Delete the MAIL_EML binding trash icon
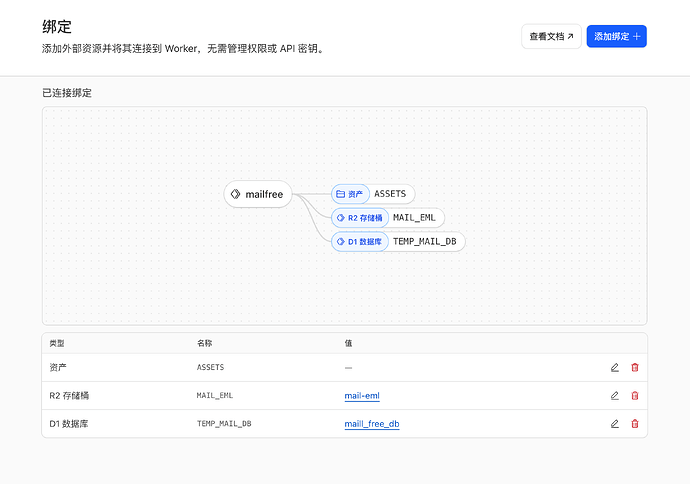690x484 pixels. coord(635,396)
